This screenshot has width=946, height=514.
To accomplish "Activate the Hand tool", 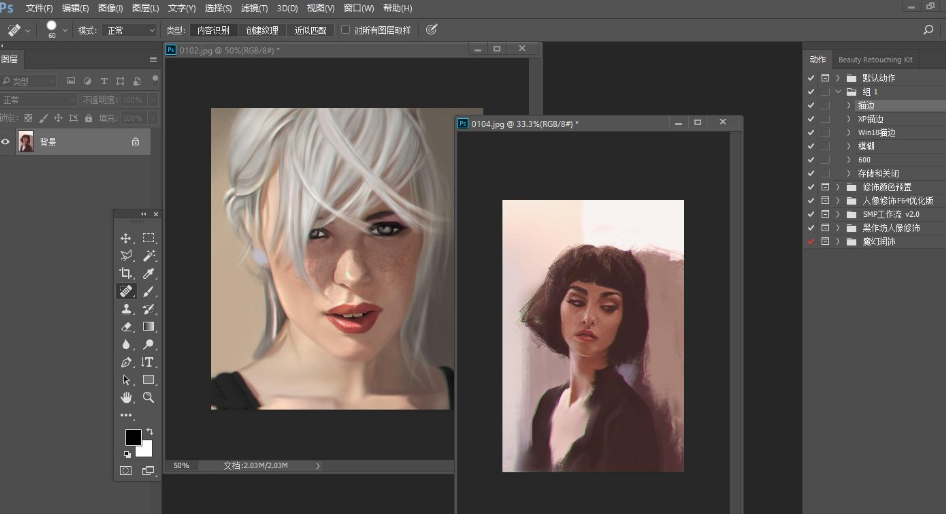I will click(x=126, y=397).
